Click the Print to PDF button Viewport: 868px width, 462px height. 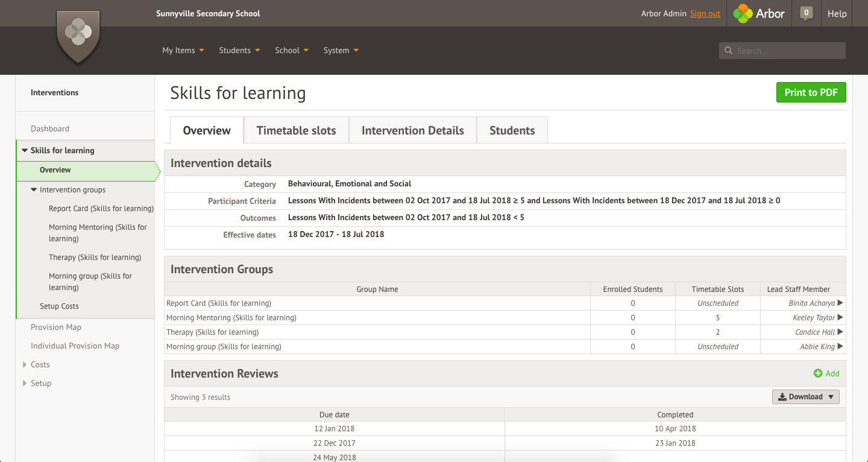tap(811, 93)
